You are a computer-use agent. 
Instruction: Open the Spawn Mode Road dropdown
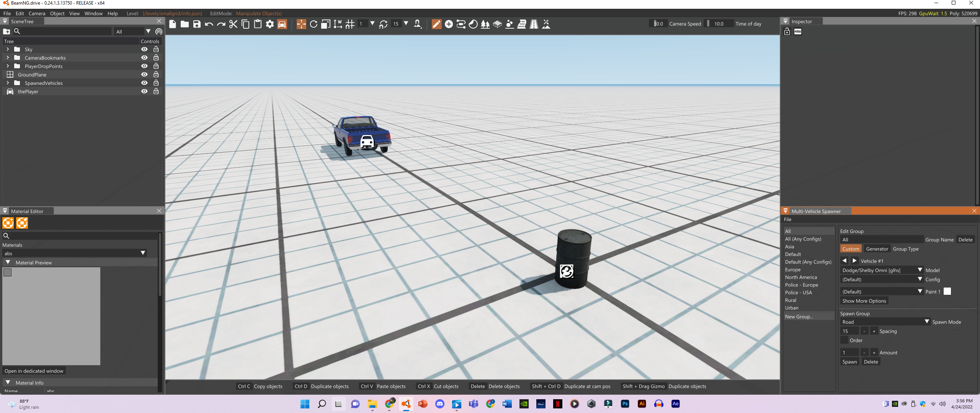click(x=885, y=322)
